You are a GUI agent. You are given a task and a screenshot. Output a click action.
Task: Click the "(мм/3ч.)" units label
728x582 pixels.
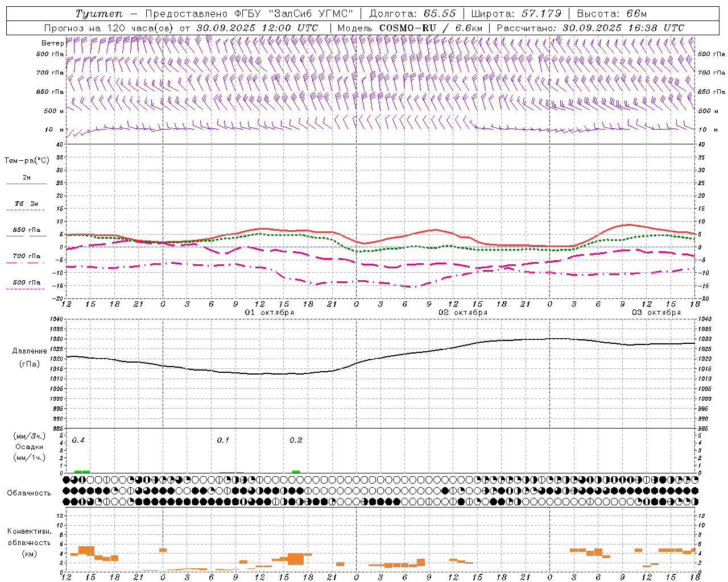pyautogui.click(x=30, y=436)
